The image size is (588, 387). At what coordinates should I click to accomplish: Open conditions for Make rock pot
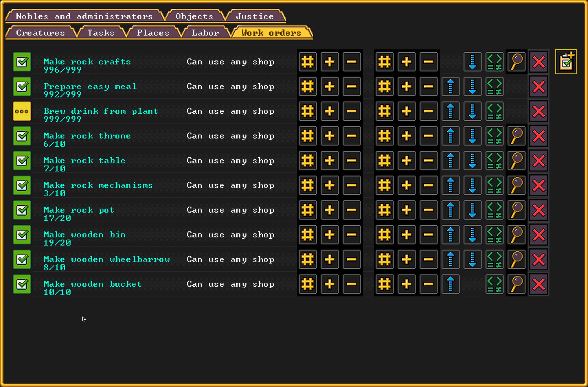click(495, 210)
